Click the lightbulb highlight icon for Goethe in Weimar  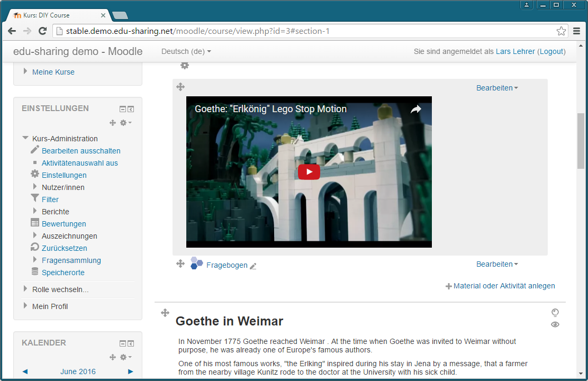pyautogui.click(x=555, y=313)
